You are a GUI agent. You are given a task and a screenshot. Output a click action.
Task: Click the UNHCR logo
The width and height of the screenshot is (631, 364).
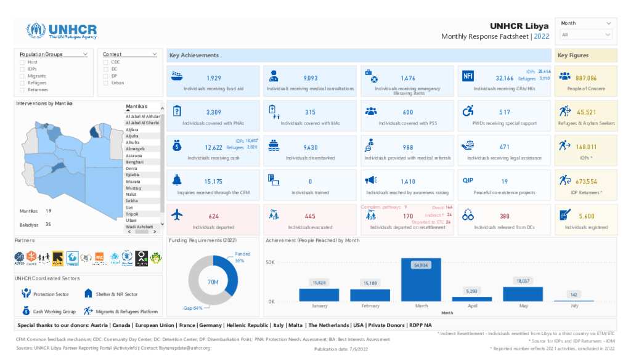click(62, 31)
